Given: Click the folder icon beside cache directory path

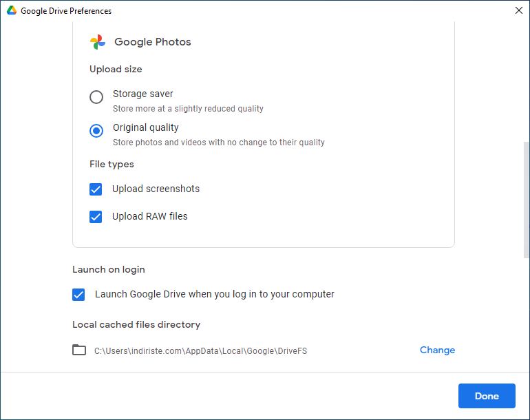Looking at the screenshot, I should click(x=79, y=350).
